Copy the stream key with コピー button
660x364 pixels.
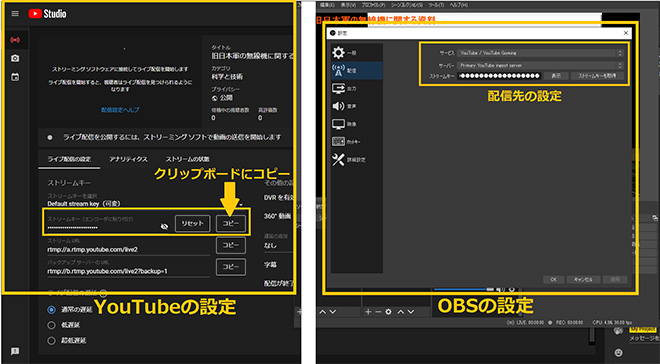tap(231, 223)
